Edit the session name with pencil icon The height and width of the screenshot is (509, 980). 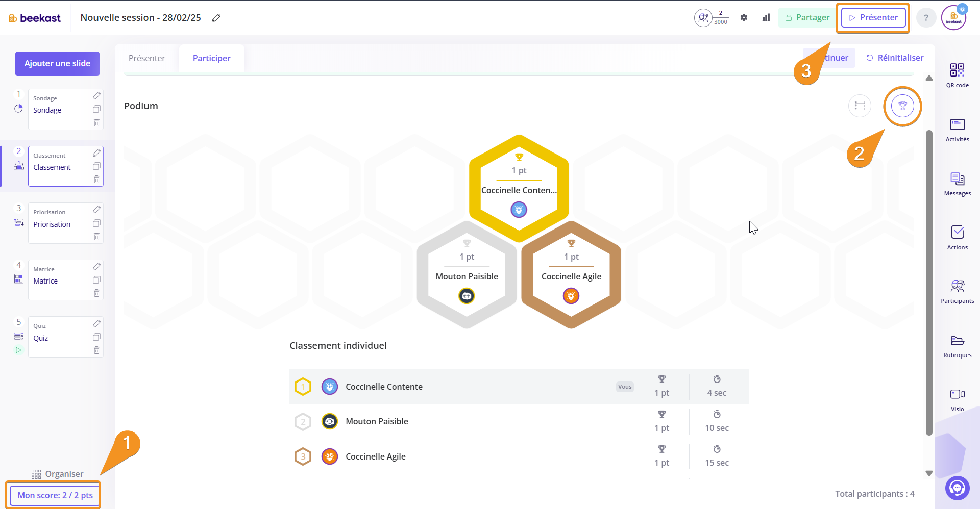point(216,18)
